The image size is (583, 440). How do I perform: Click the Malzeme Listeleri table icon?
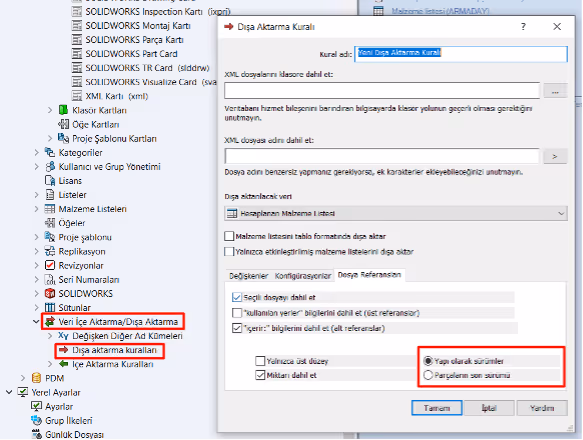pyautogui.click(x=50, y=209)
